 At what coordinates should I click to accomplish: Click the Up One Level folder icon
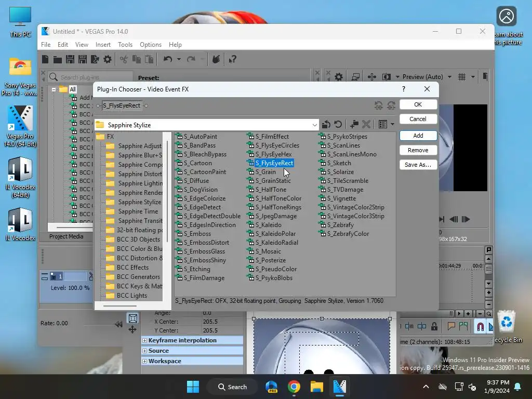(x=326, y=125)
